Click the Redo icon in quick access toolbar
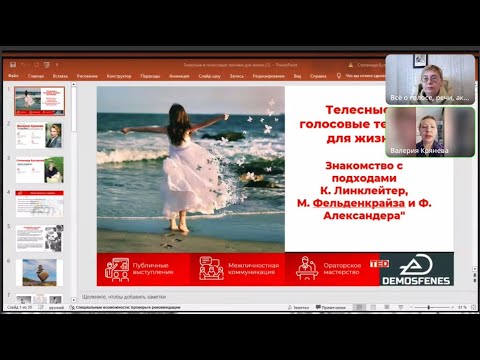 36,65
